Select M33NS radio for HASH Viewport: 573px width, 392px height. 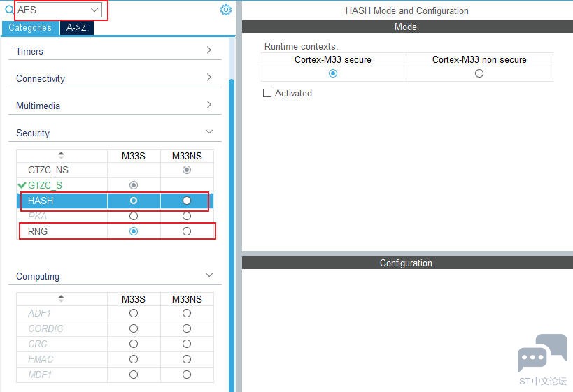(x=187, y=201)
